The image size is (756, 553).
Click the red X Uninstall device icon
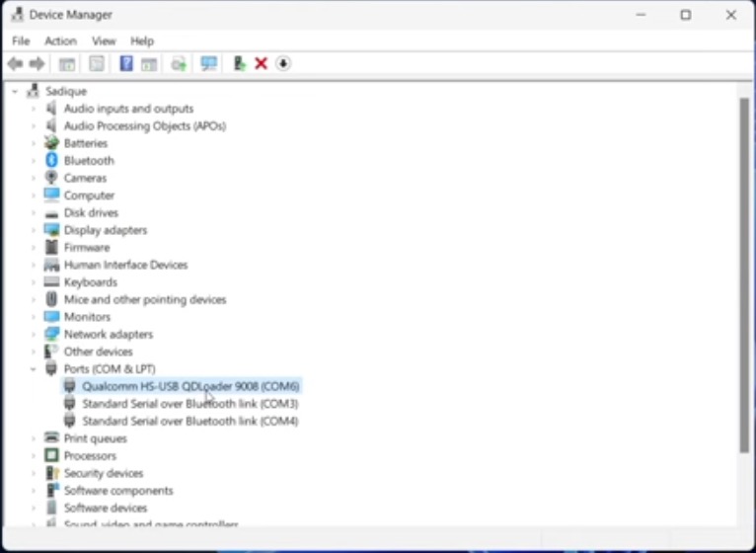click(x=261, y=64)
